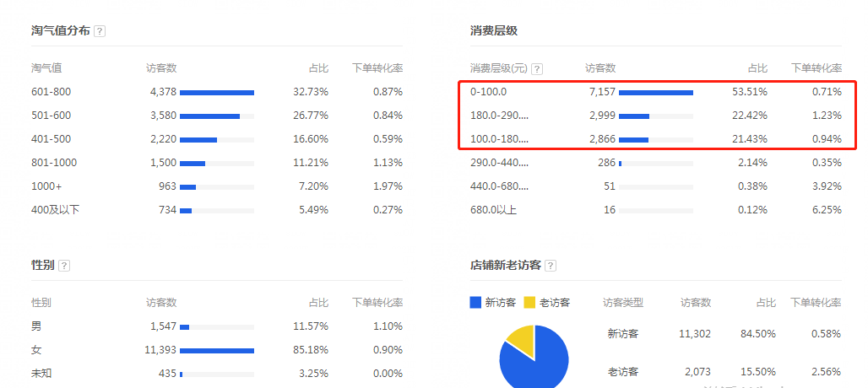The width and height of the screenshot is (868, 388).
Task: Click the blue 新访客 legend swatch
Action: tap(475, 302)
